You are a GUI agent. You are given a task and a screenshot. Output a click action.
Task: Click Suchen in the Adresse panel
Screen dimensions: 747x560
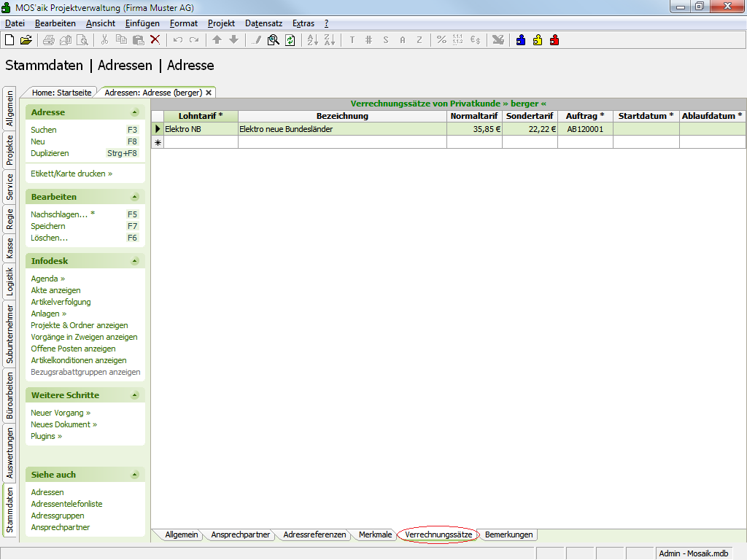(x=44, y=130)
